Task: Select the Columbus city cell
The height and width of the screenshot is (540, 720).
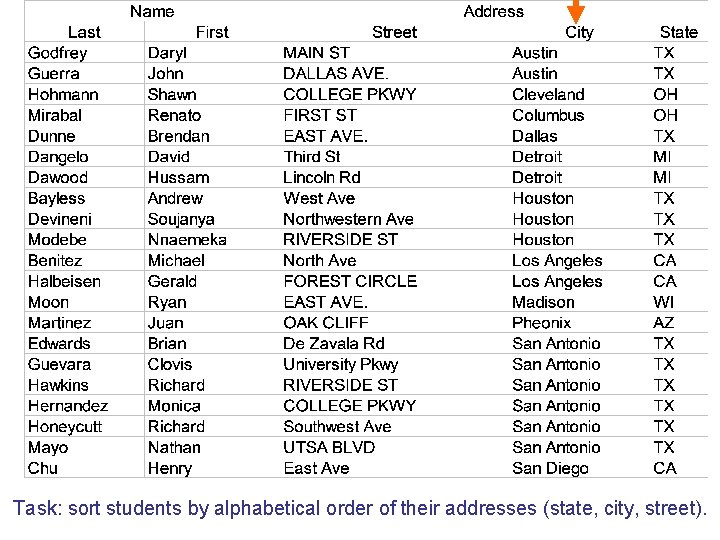Action: [548, 115]
